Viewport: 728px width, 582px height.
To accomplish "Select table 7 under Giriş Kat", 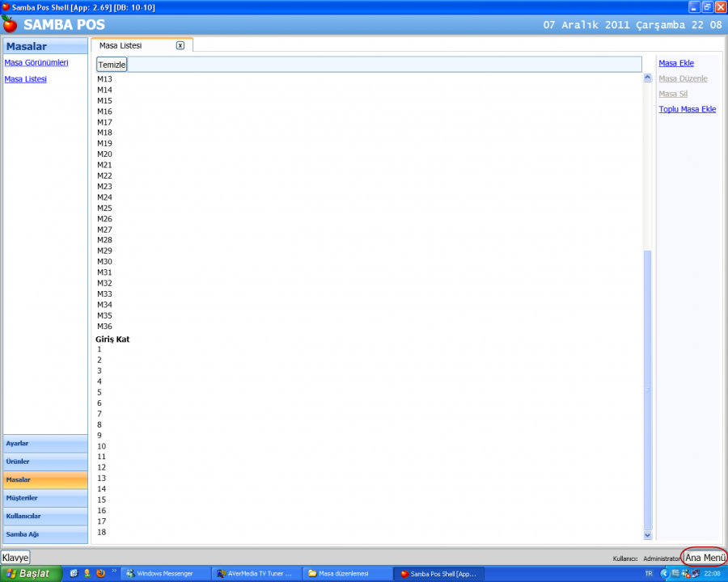I will (x=99, y=414).
